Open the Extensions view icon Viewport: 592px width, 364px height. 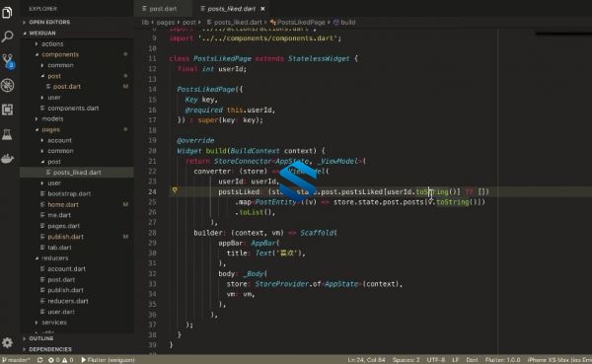(x=7, y=109)
